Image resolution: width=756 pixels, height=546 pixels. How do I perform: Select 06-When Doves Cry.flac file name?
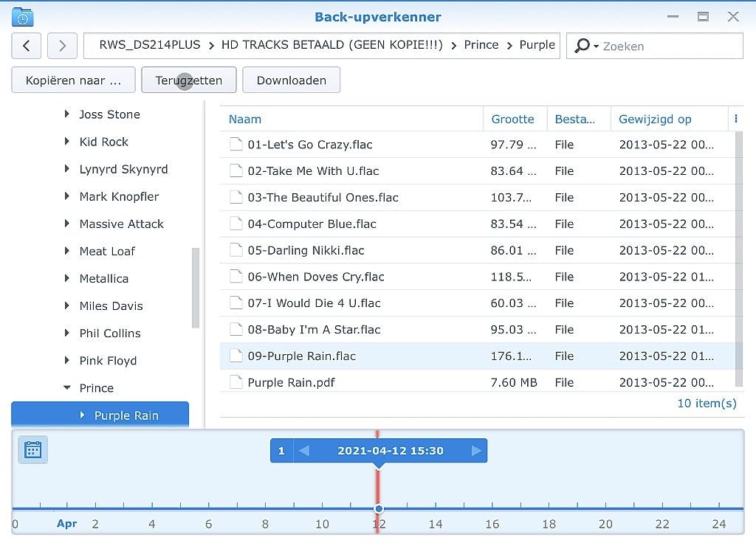(316, 277)
